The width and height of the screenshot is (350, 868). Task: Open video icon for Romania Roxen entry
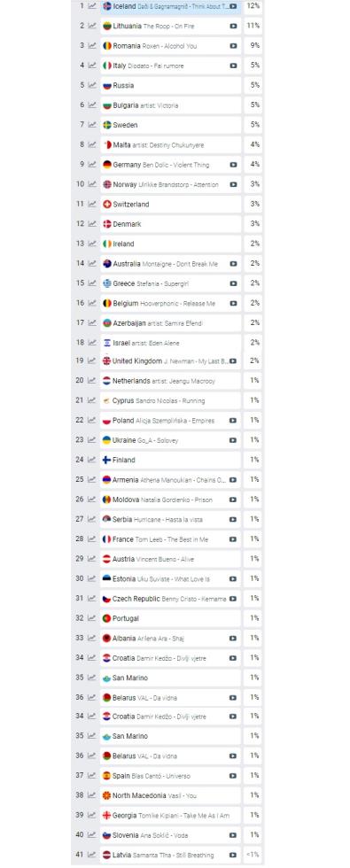click(233, 46)
